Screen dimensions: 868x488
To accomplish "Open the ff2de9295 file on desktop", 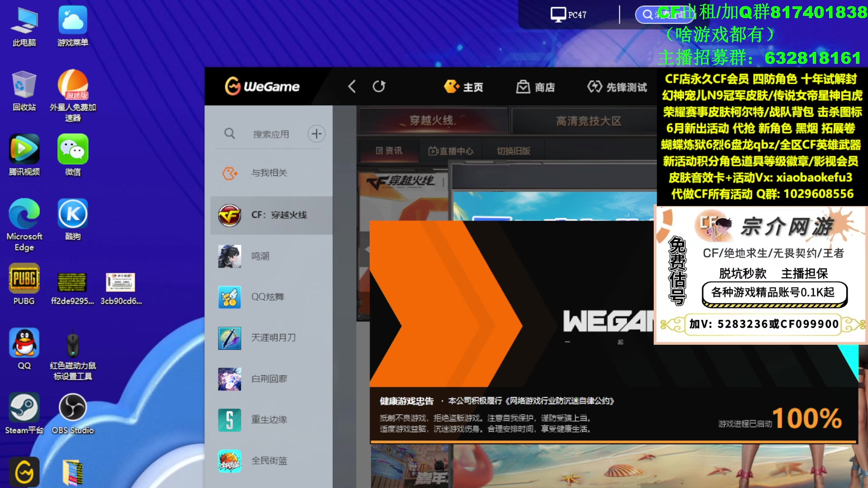I will click(x=72, y=288).
